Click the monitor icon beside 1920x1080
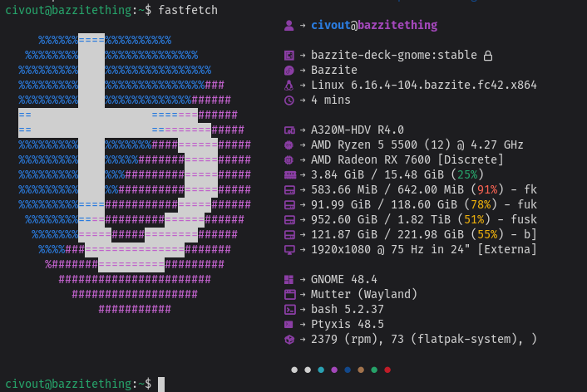This screenshot has height=392, width=587. click(289, 250)
